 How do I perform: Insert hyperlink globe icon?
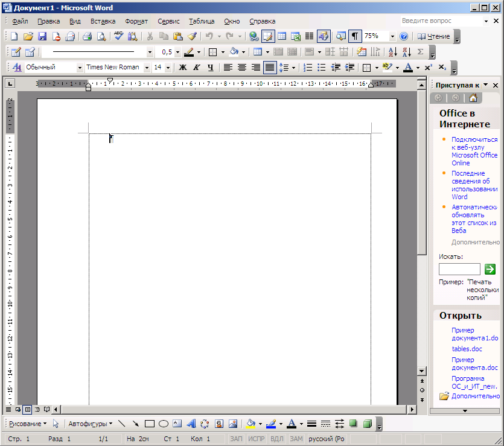(x=254, y=36)
